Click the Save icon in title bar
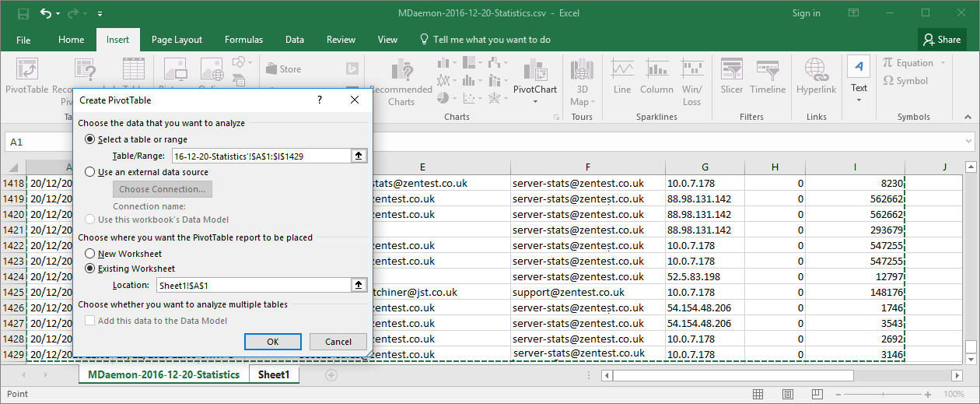 (23, 13)
